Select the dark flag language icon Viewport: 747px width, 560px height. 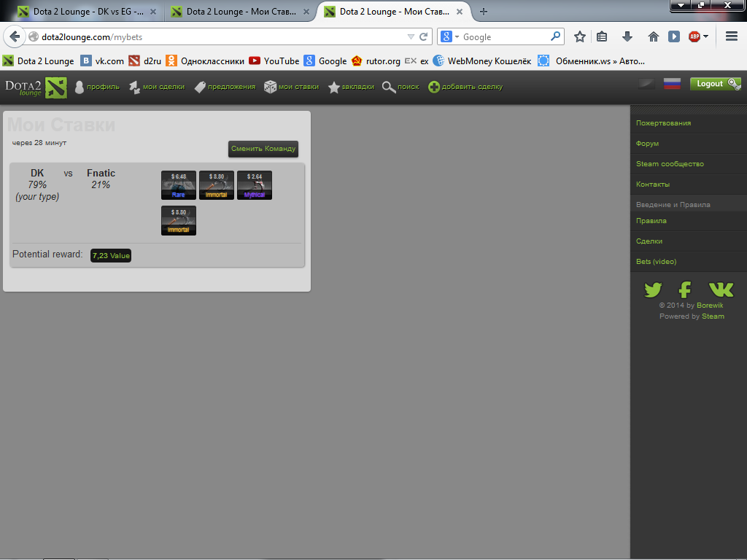(x=646, y=84)
